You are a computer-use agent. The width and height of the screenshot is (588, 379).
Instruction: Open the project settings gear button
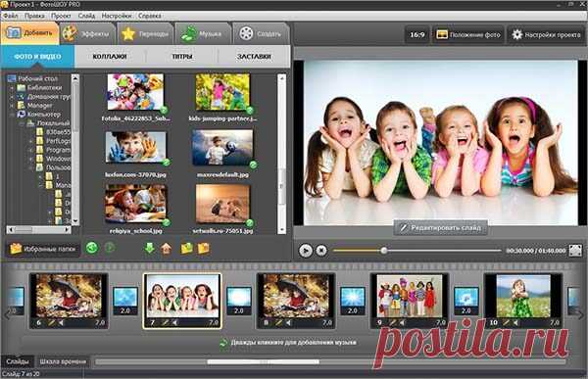click(x=546, y=35)
